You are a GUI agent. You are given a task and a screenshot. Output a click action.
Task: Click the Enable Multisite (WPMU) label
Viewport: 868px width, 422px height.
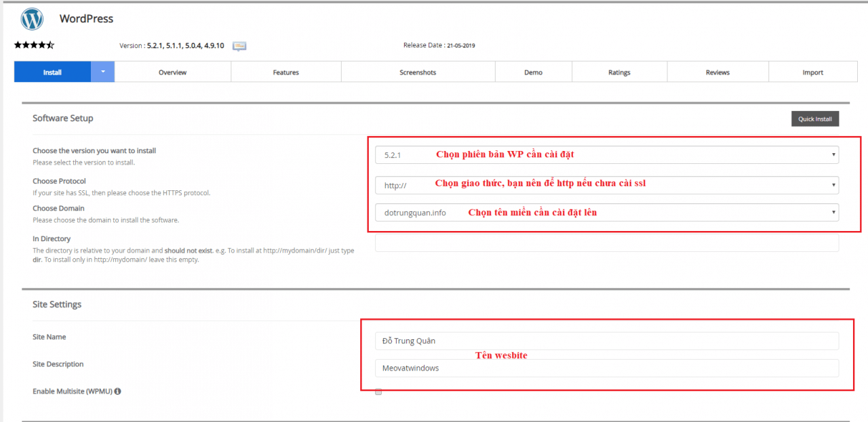tap(73, 392)
